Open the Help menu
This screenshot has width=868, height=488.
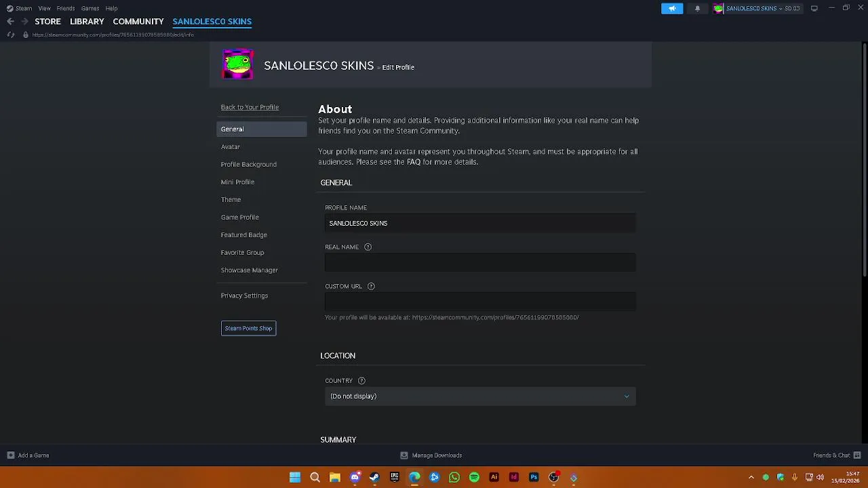111,8
